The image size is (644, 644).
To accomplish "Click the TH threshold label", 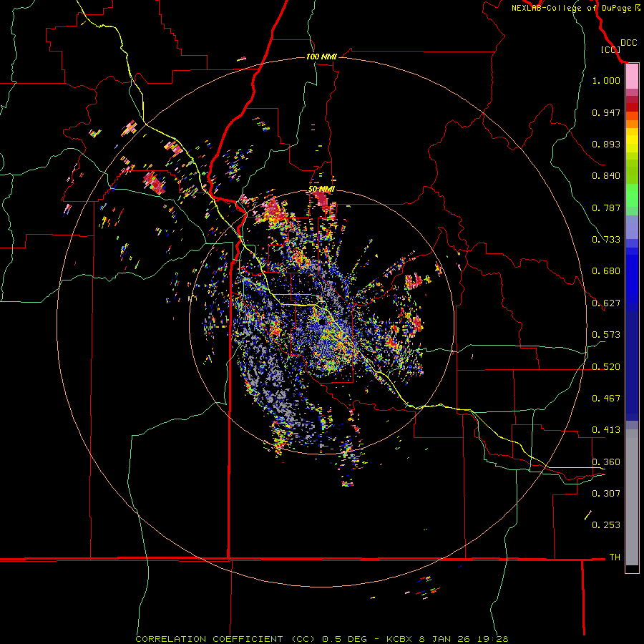I will pos(615,557).
